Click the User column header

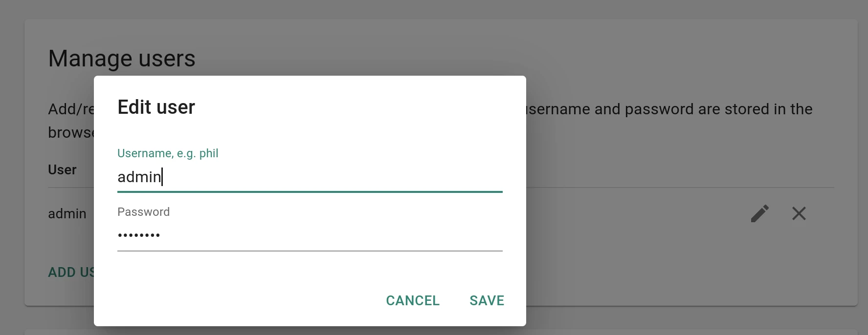[62, 169]
